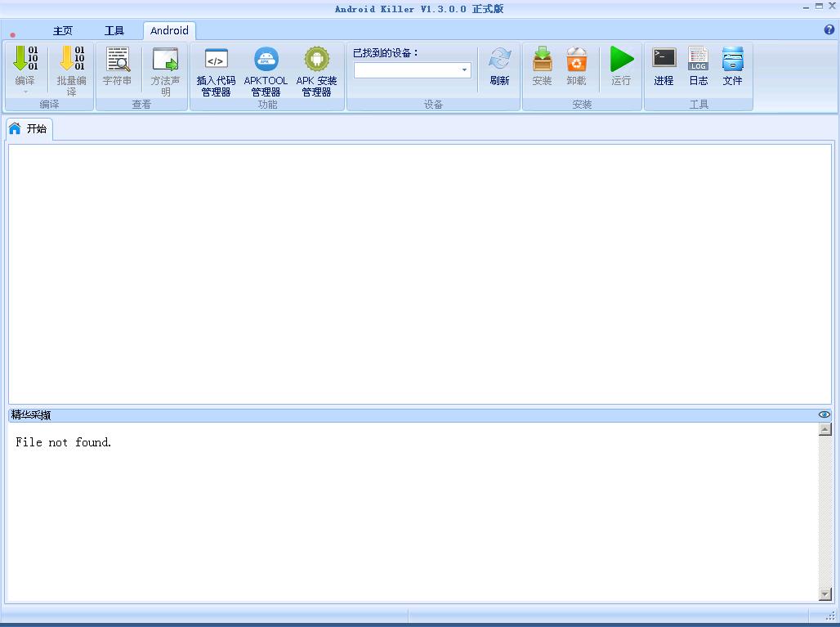Toggle the eye icon in 精华采撷 panel

coord(824,414)
